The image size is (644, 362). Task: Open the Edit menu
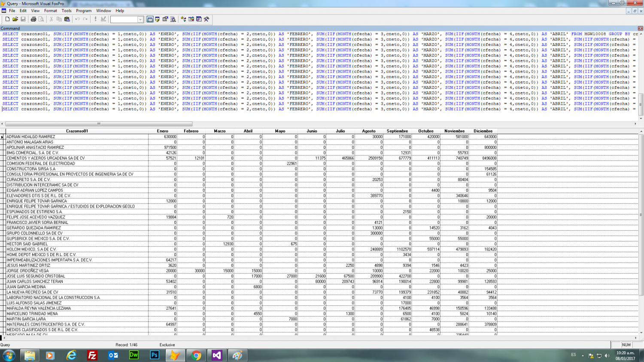(x=23, y=11)
